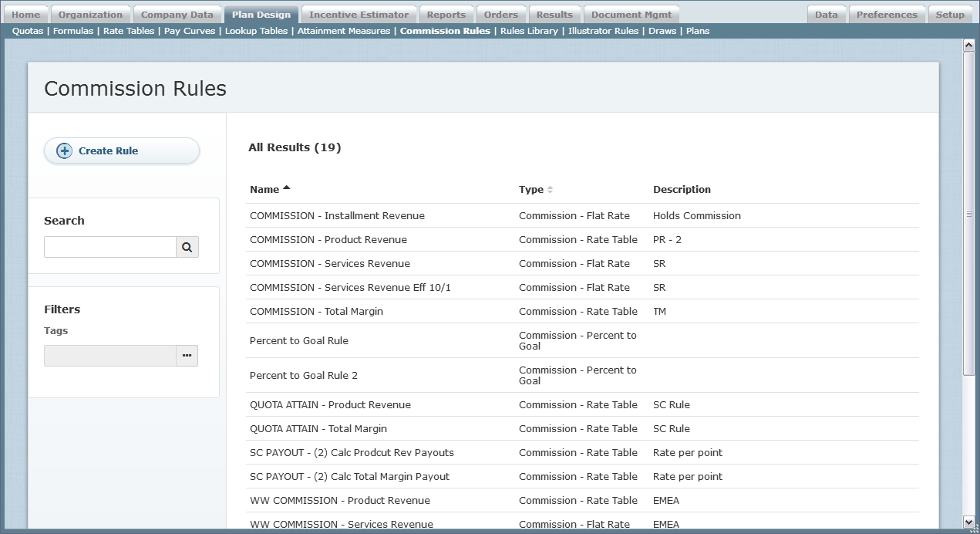Navigate to Attainment Measures section
The width and height of the screenshot is (980, 534).
point(344,31)
